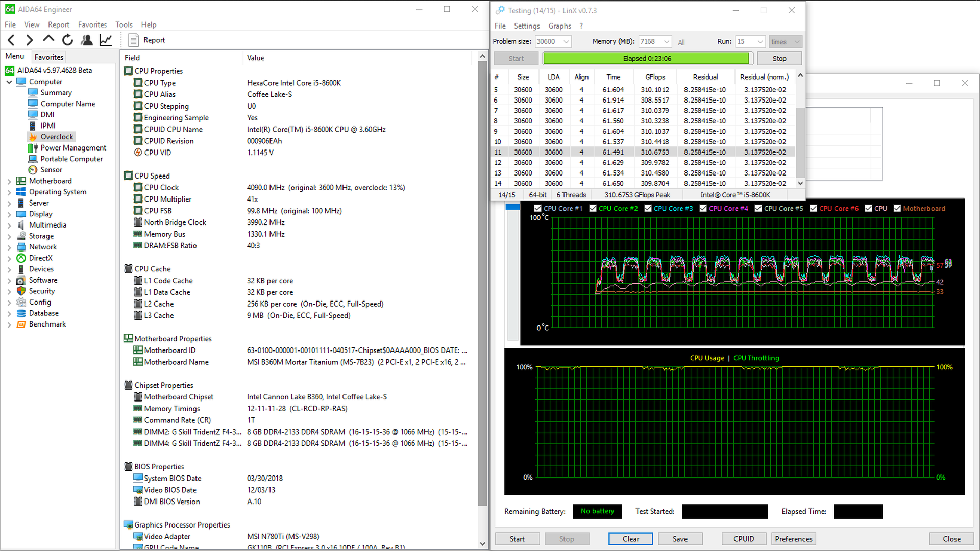The image size is (980, 551).
Task: Click the Save button in stability test
Action: click(x=680, y=539)
